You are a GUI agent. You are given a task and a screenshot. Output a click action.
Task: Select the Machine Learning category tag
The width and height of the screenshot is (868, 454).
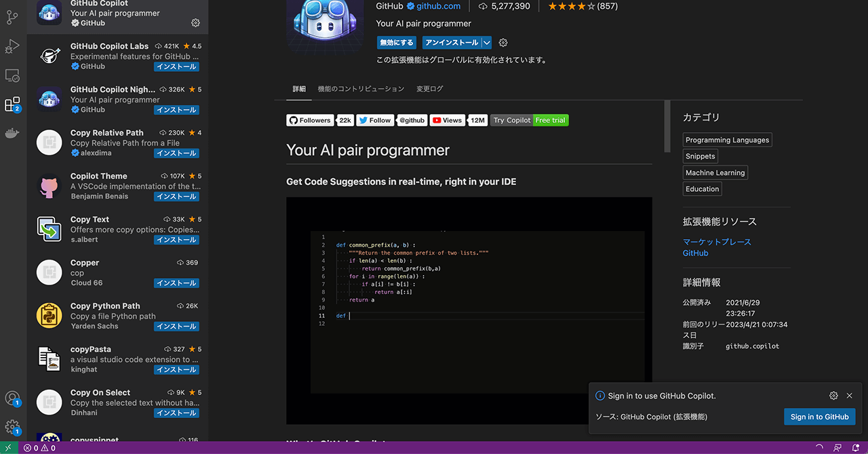coord(715,173)
